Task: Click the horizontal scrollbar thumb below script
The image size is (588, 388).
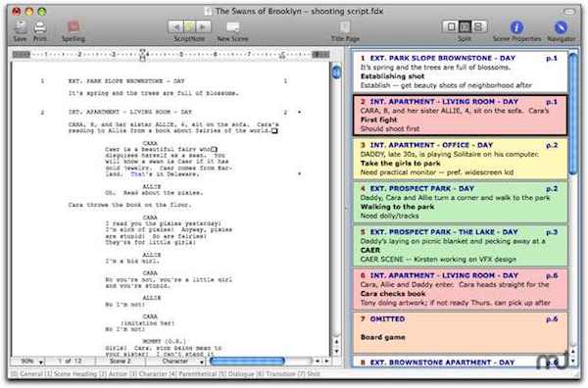Action: [x=247, y=361]
